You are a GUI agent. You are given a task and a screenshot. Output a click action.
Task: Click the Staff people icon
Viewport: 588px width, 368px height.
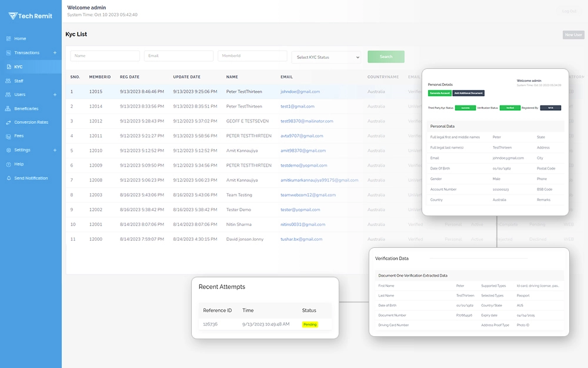pos(8,81)
